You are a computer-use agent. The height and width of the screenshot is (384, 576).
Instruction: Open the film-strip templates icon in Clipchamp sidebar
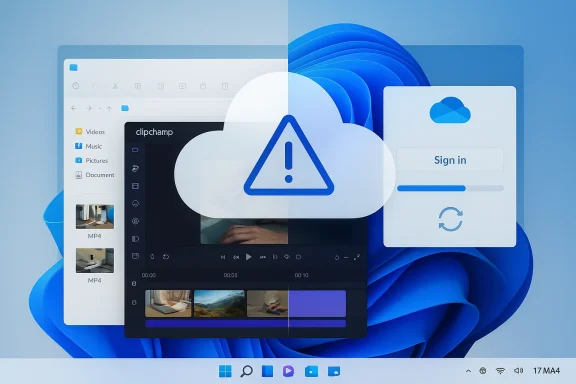pos(135,186)
